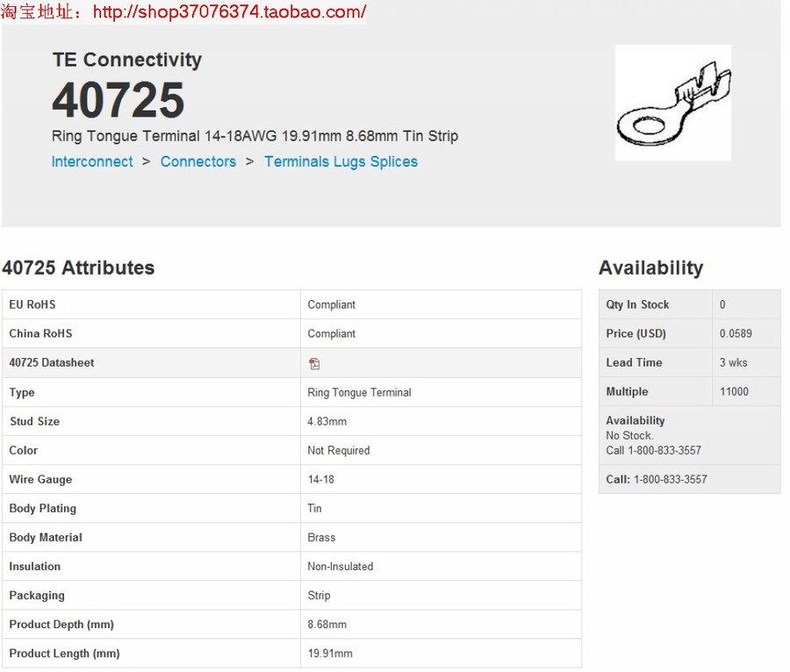Click the taobao shop URL at top
790x672 pixels.
coord(228,11)
